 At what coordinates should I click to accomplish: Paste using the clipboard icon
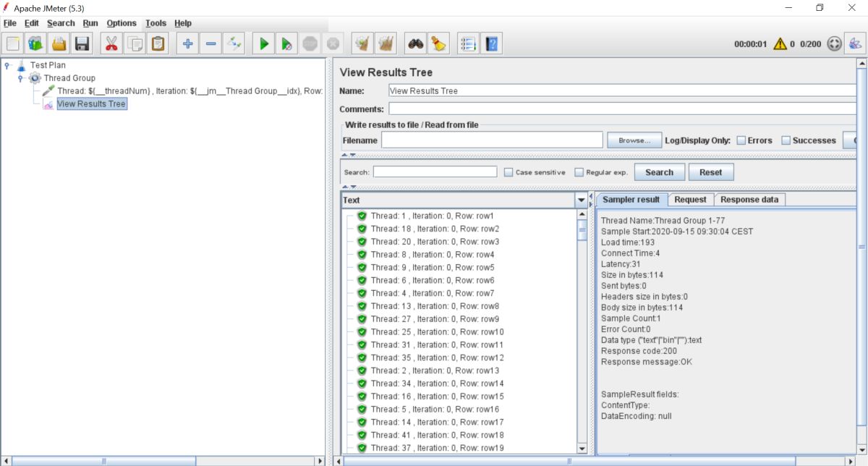tap(158, 43)
